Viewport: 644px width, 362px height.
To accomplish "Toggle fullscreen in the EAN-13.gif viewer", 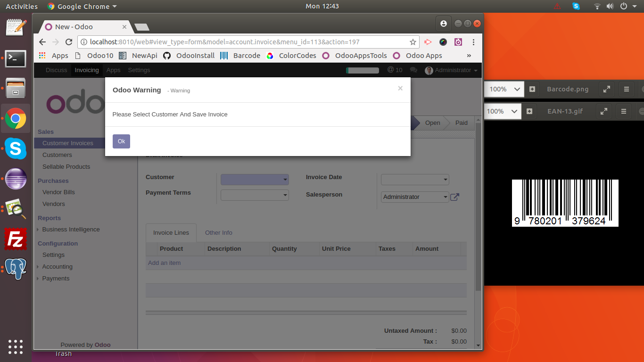I will (604, 111).
